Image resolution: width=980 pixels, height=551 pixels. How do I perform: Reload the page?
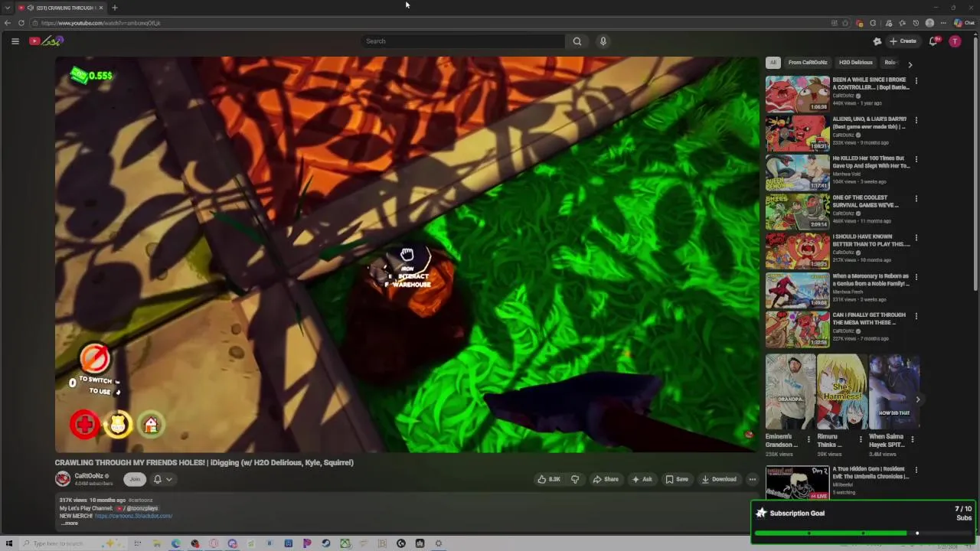coord(21,23)
